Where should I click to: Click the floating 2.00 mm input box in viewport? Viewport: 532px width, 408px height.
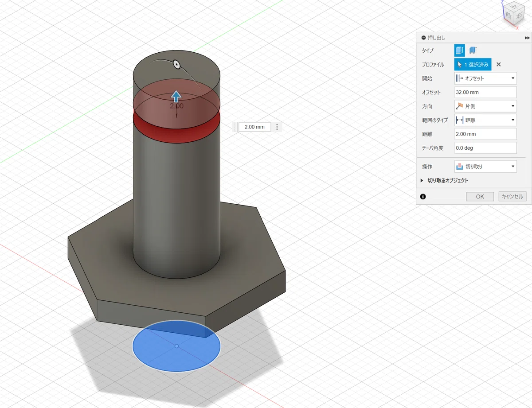tap(254, 127)
